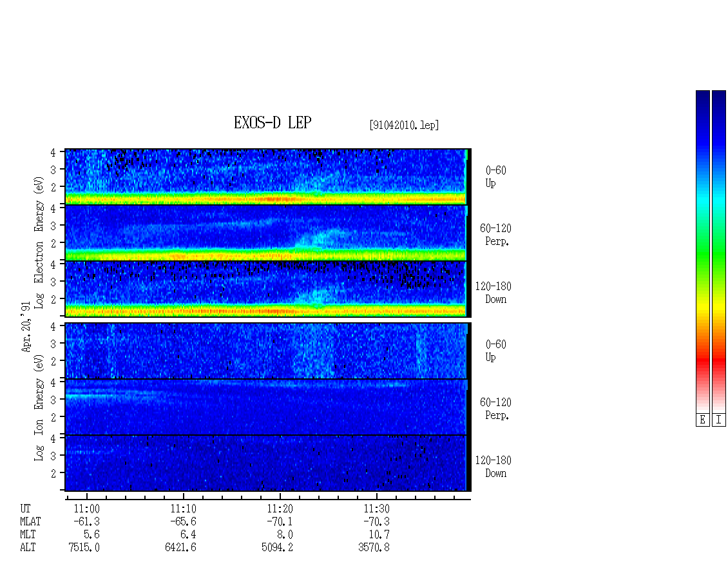Click the MLT value 6.4
The width and height of the screenshot is (728, 564).
click(x=189, y=535)
